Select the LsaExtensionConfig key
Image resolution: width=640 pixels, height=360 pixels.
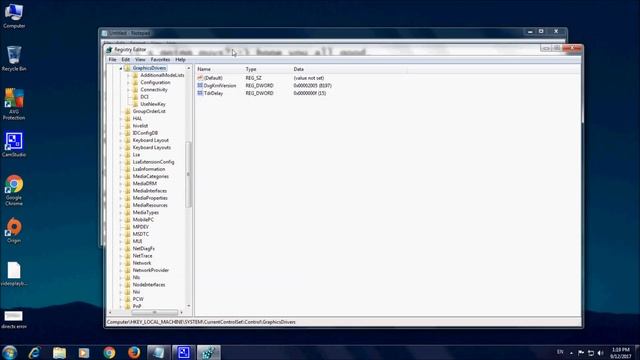click(x=153, y=162)
